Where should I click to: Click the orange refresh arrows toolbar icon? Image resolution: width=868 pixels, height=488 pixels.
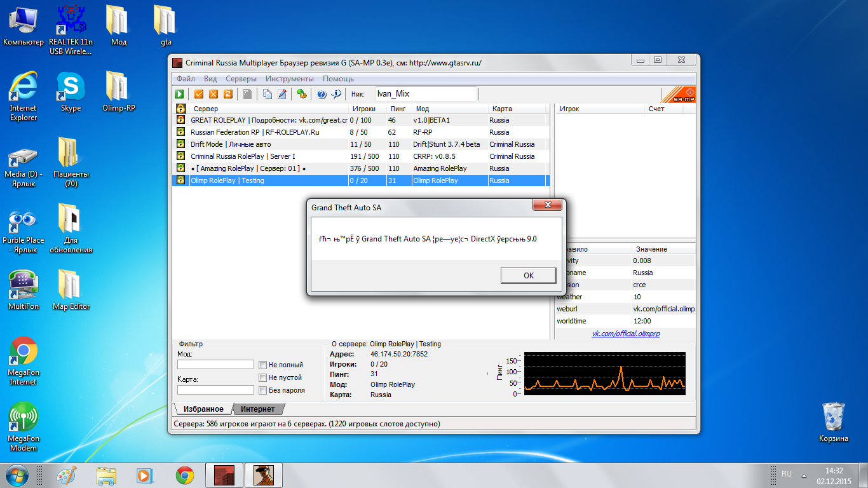227,94
